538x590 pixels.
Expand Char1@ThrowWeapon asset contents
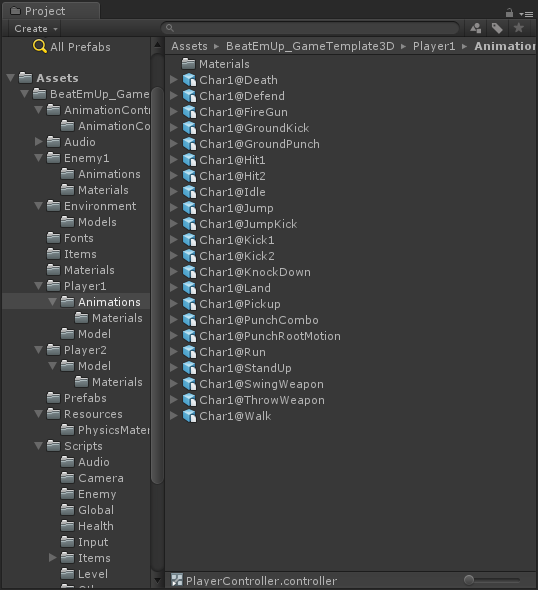coord(173,400)
